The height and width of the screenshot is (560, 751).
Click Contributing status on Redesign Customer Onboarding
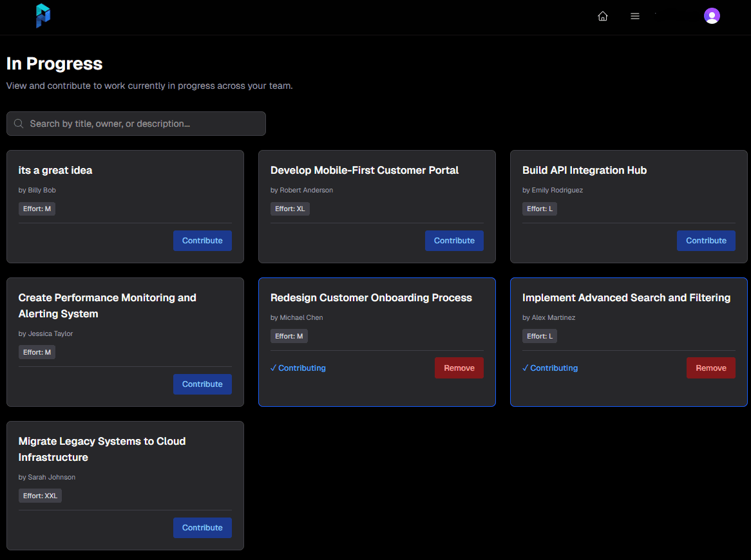[298, 368]
